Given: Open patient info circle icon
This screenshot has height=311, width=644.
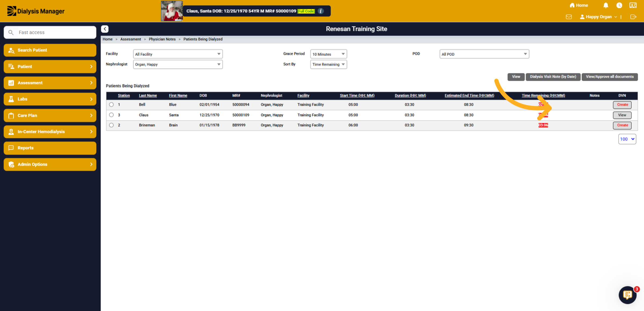Looking at the screenshot, I should point(321,11).
